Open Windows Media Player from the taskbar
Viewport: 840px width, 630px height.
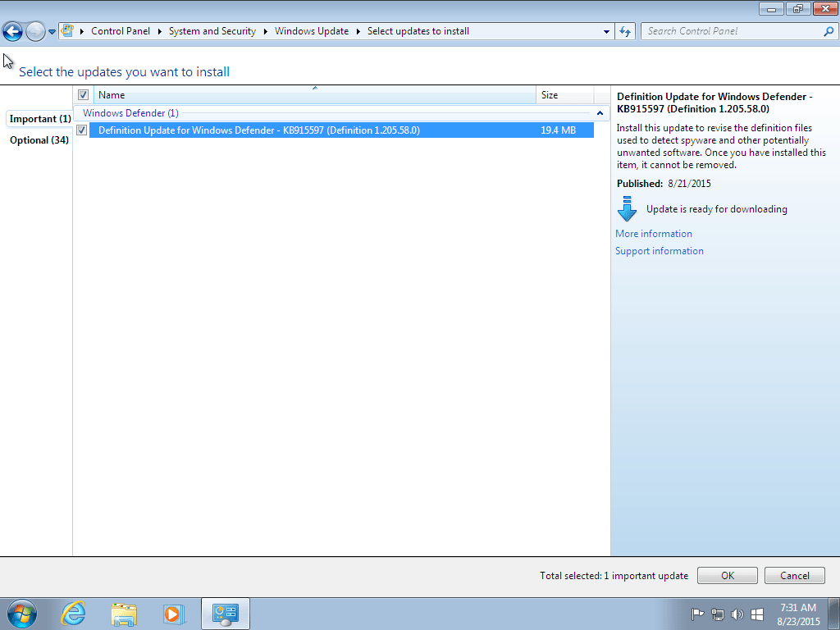tap(174, 613)
